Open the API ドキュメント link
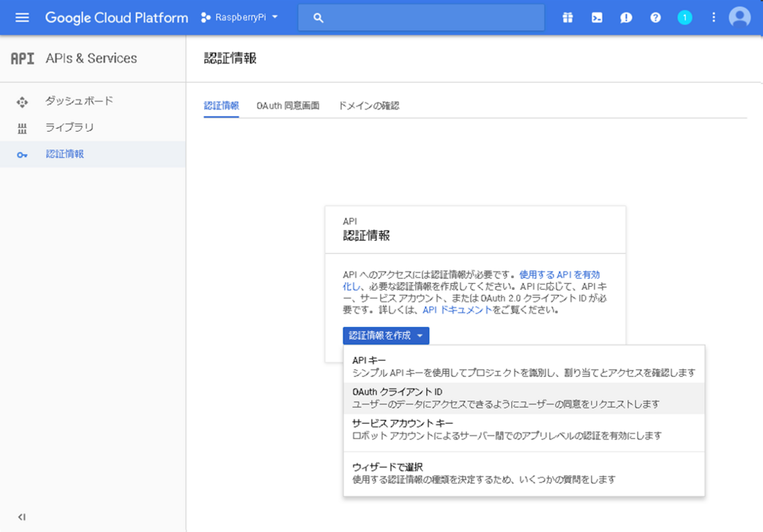The width and height of the screenshot is (763, 532). click(458, 310)
